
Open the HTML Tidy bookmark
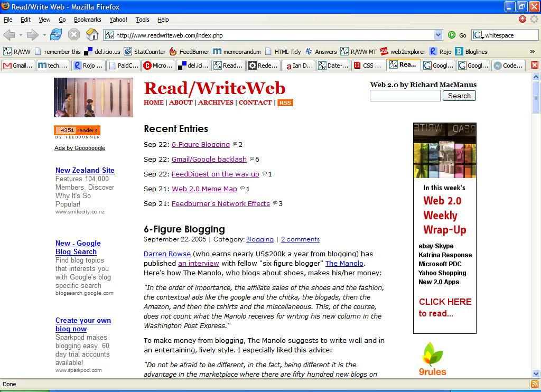(283, 51)
